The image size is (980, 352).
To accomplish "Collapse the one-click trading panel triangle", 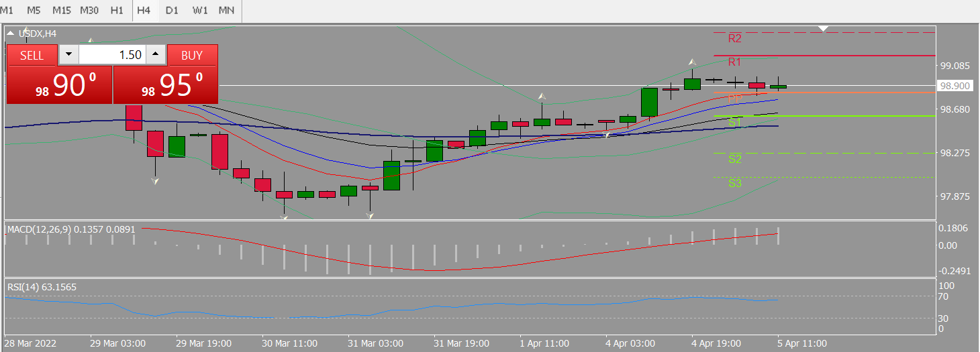I will click(x=11, y=33).
